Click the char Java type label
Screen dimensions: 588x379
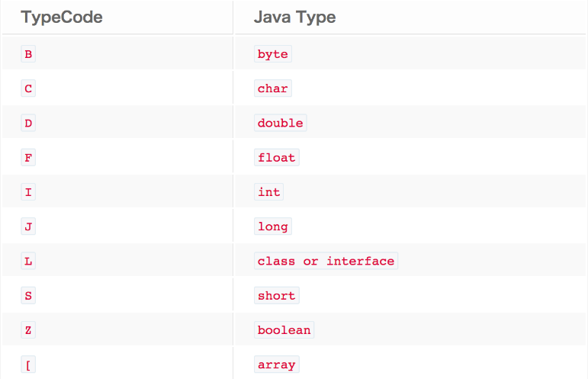coord(273,88)
